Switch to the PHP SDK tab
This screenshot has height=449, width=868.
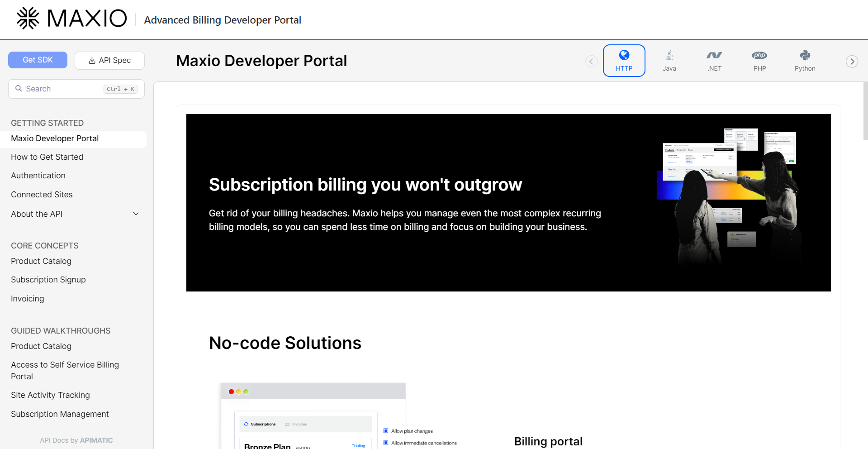pos(759,61)
